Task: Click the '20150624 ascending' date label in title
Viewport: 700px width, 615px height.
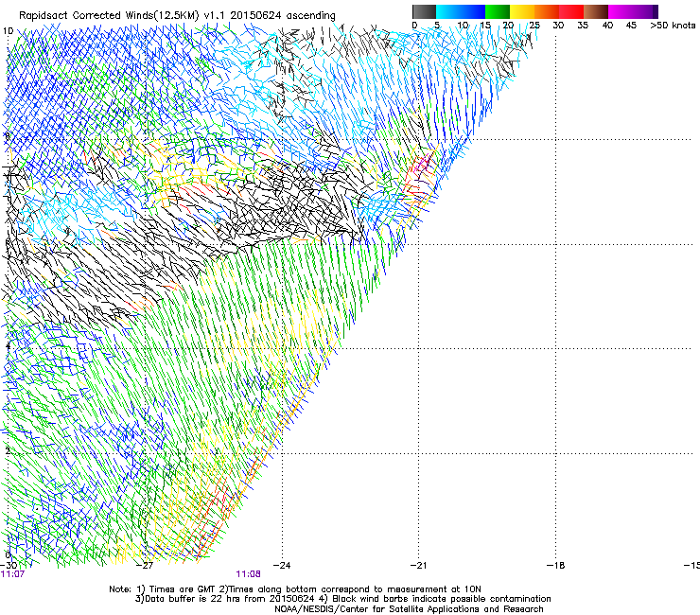Action: (283, 15)
